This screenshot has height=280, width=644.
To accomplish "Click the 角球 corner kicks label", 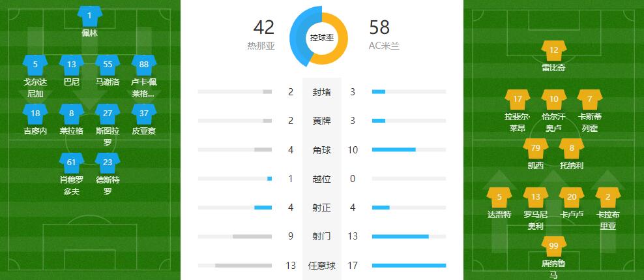I will pos(321,150).
